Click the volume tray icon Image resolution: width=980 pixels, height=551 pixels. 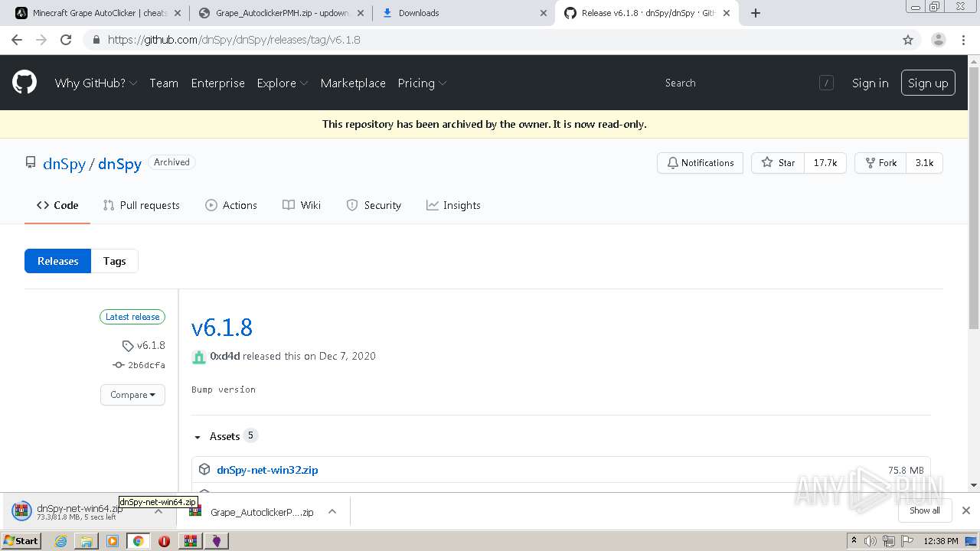(871, 541)
